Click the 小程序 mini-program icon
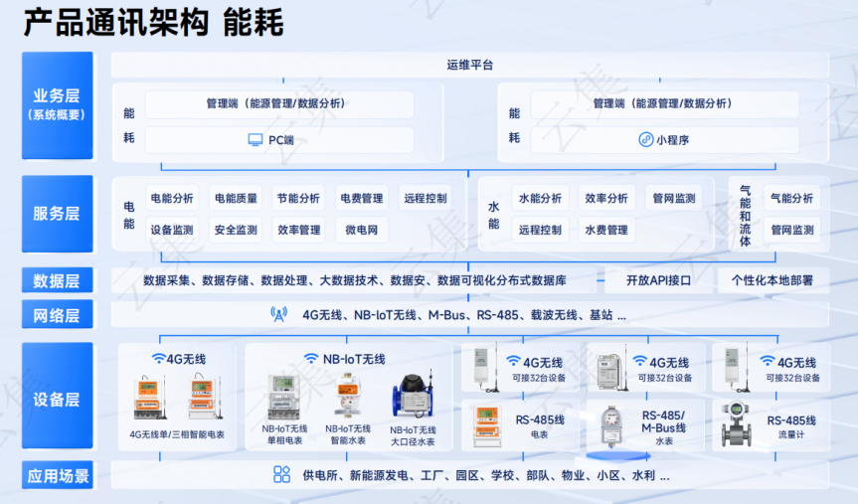This screenshot has height=504, width=858. (645, 140)
